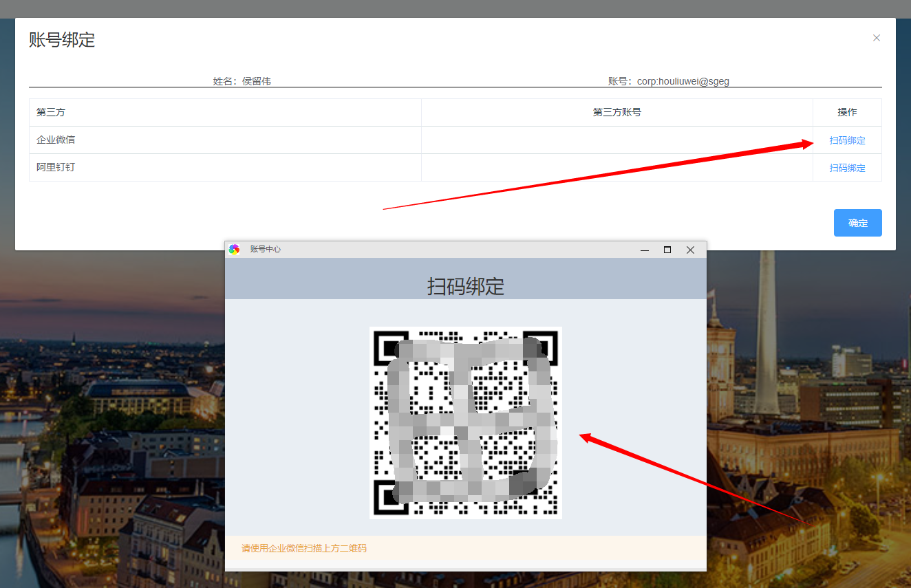
Task: Click the 扫码绑定 heading in the popup
Action: tap(465, 285)
